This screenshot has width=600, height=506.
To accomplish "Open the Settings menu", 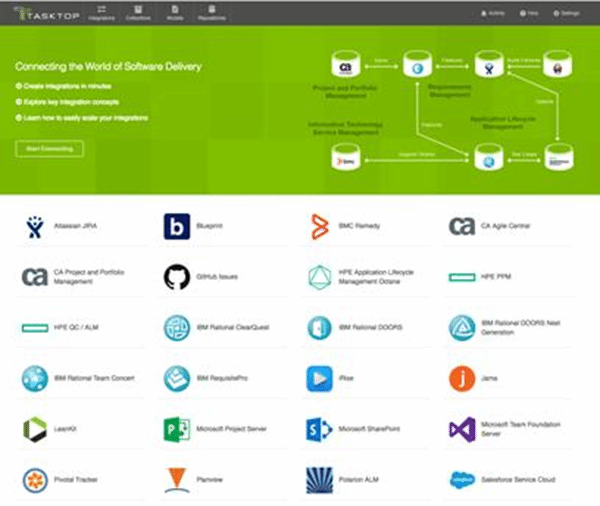I will point(567,13).
